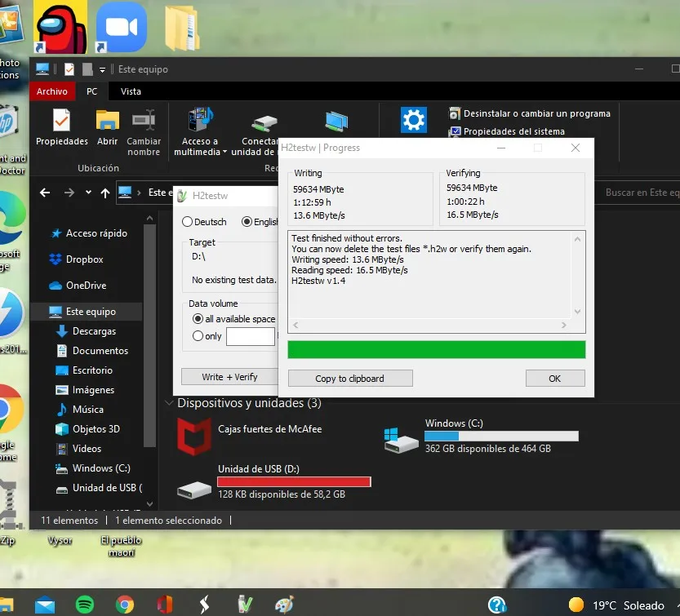Click the green progress bar
The width and height of the screenshot is (680, 616).
[x=436, y=350]
